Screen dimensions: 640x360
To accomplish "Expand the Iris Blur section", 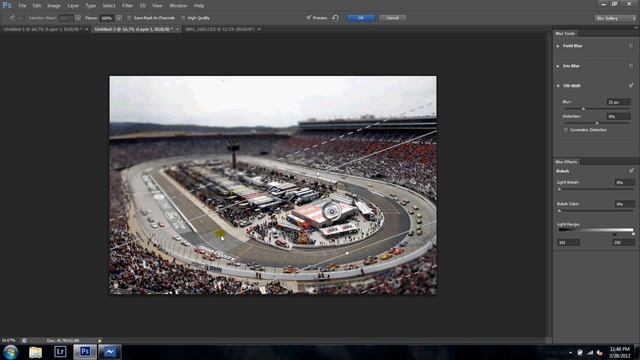I will click(x=558, y=66).
